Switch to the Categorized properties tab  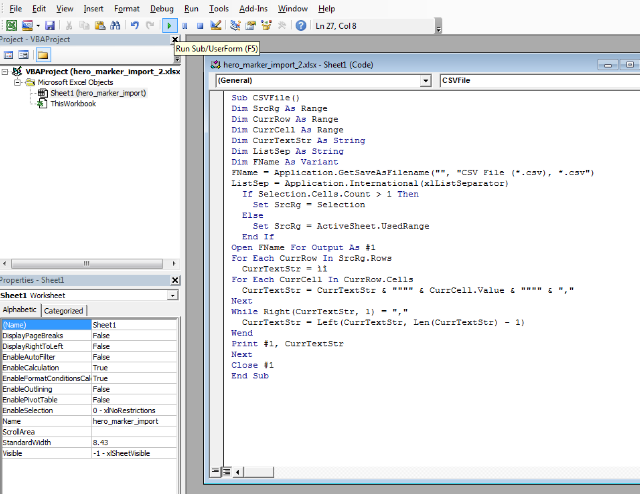[x=65, y=311]
